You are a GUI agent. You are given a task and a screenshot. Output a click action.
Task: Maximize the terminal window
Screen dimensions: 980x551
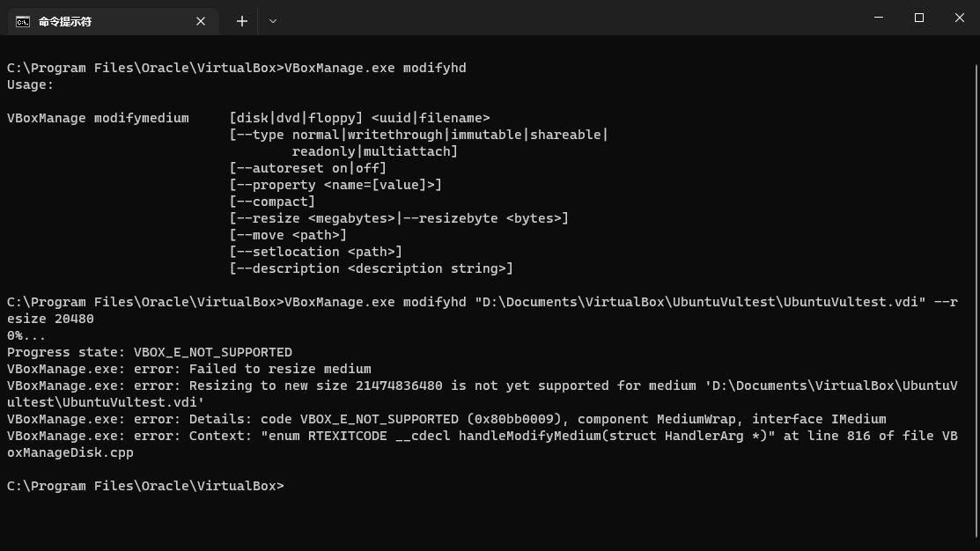point(919,18)
